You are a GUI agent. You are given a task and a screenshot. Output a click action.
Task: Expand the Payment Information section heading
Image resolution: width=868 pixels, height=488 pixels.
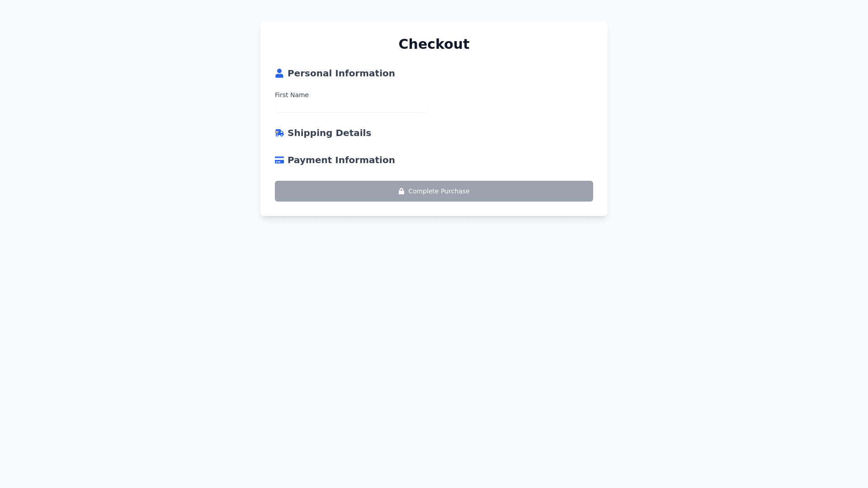pos(341,160)
